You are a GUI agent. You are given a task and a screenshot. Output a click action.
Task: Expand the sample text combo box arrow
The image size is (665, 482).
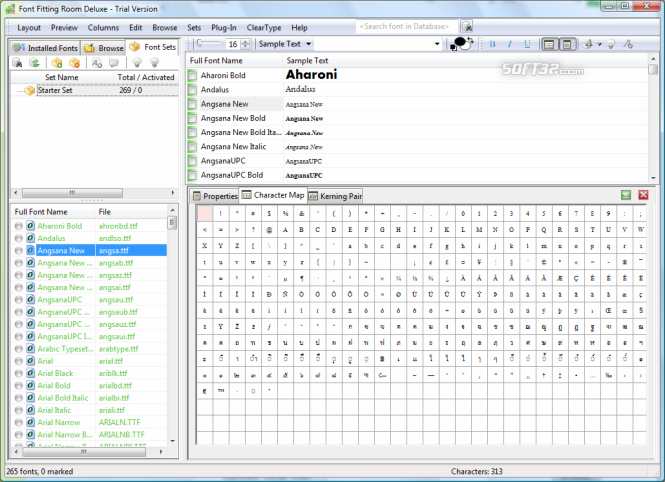tap(437, 44)
